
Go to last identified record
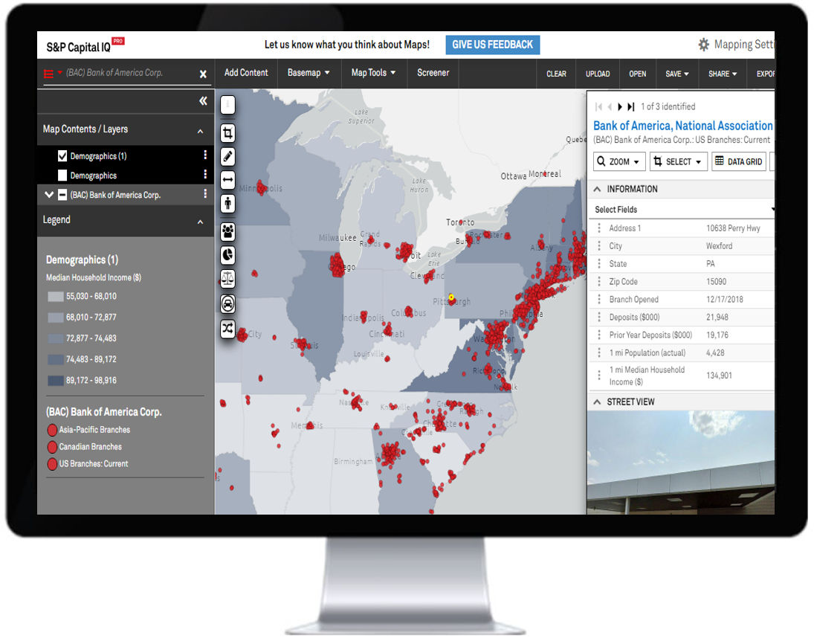point(630,106)
